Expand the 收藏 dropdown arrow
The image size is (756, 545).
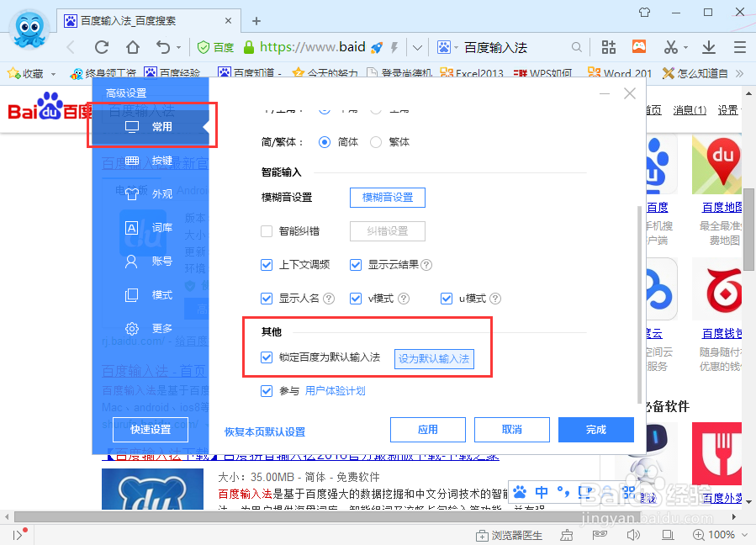point(53,74)
